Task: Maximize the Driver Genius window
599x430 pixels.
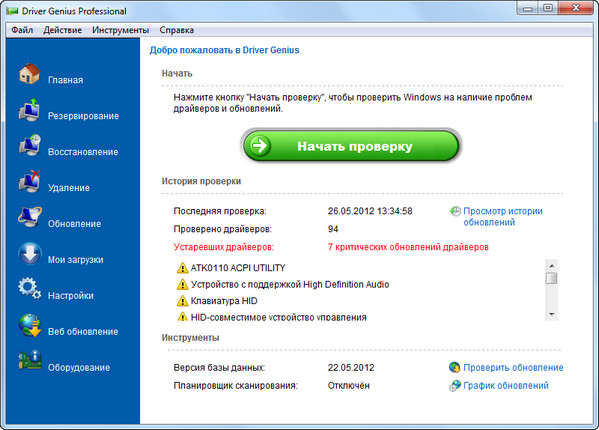Action: pos(548,8)
